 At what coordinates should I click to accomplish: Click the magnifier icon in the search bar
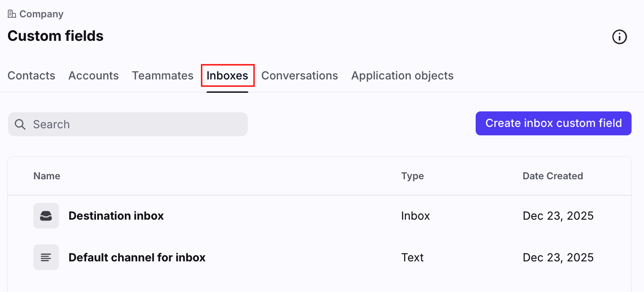(x=20, y=124)
